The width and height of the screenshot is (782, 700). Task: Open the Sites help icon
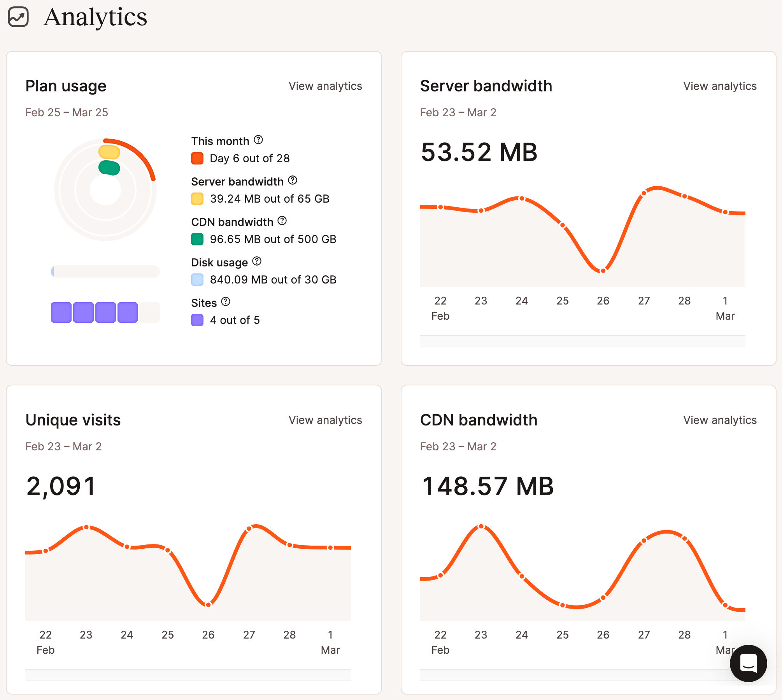click(226, 302)
